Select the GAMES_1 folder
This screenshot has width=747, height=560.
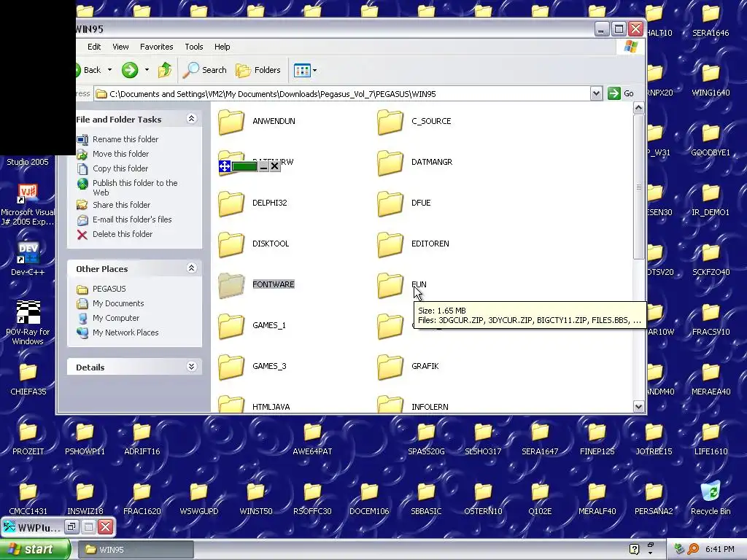click(252, 326)
